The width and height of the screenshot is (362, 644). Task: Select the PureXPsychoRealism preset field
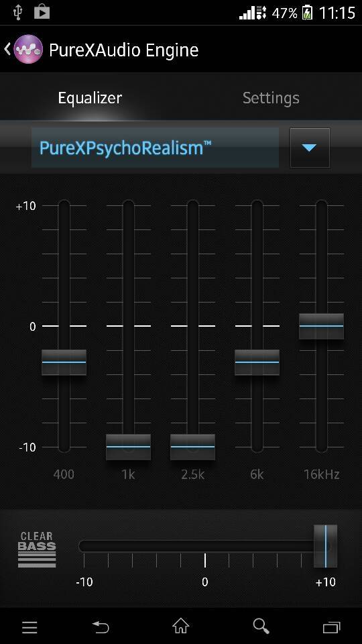click(x=155, y=148)
